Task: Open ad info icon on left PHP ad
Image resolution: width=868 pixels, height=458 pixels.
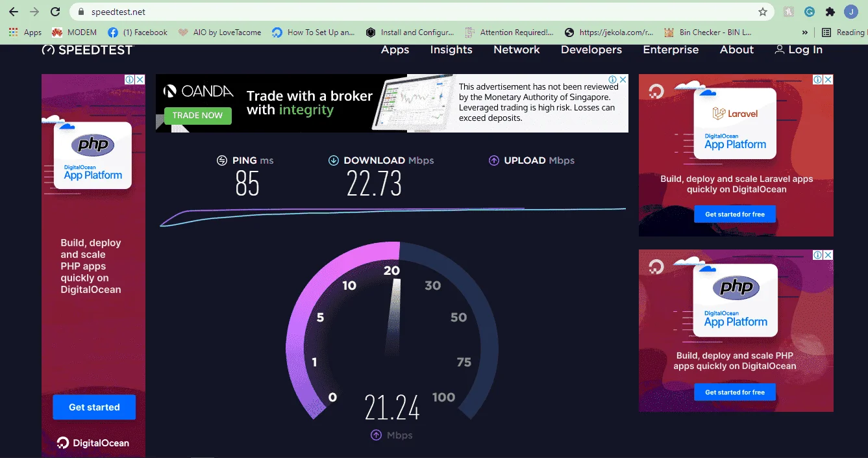Action: [x=130, y=79]
